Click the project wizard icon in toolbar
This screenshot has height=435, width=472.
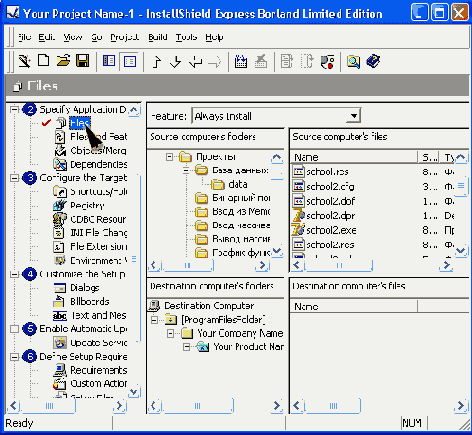pyautogui.click(x=24, y=61)
